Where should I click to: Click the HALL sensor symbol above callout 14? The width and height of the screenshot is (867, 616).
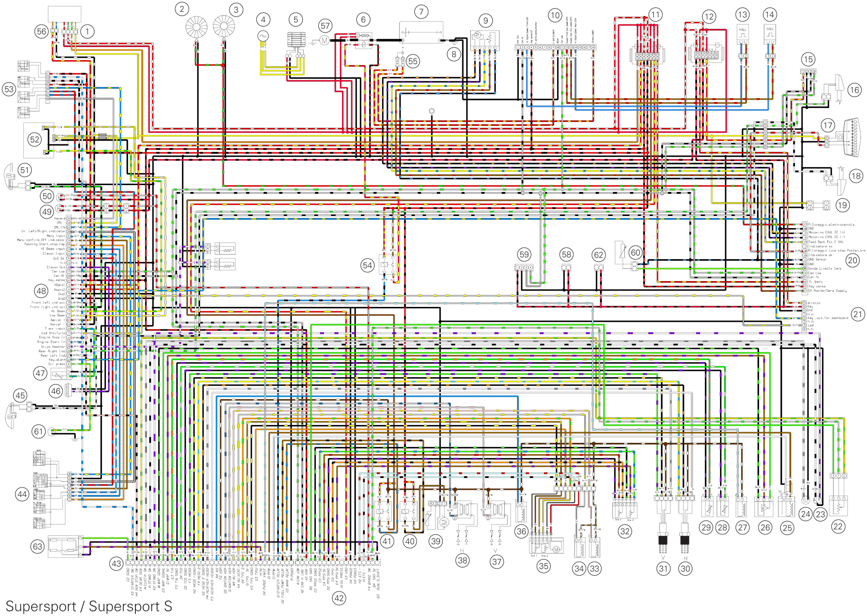coord(769,35)
